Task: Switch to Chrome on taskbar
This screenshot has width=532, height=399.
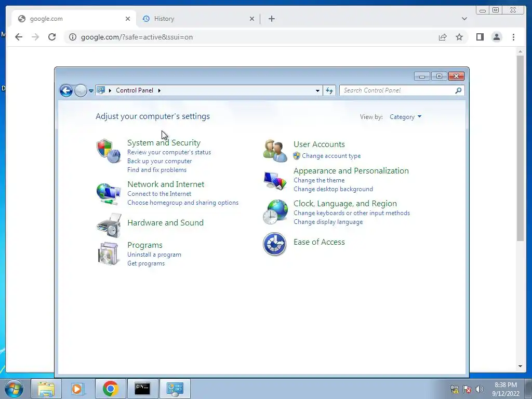Action: pos(110,389)
